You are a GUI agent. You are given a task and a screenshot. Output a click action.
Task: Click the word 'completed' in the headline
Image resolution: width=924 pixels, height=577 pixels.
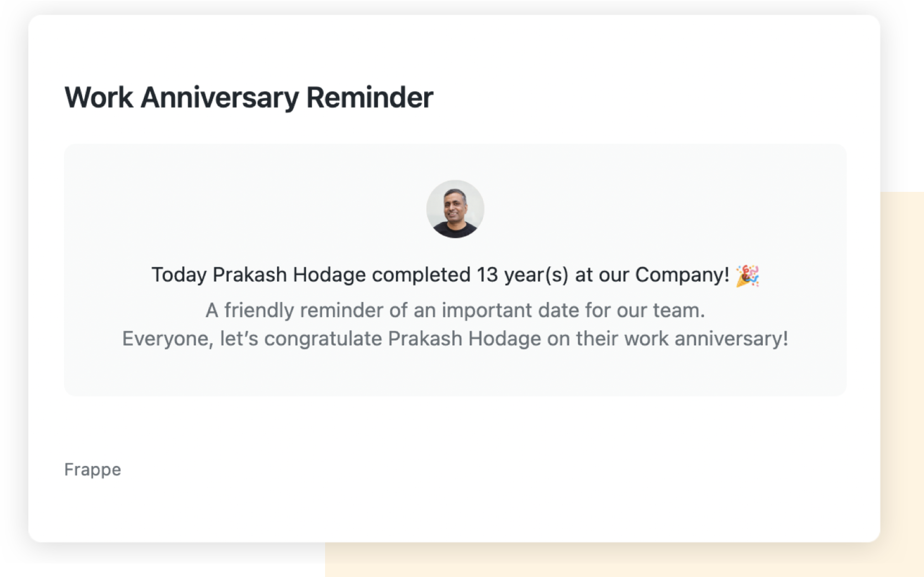tap(421, 275)
